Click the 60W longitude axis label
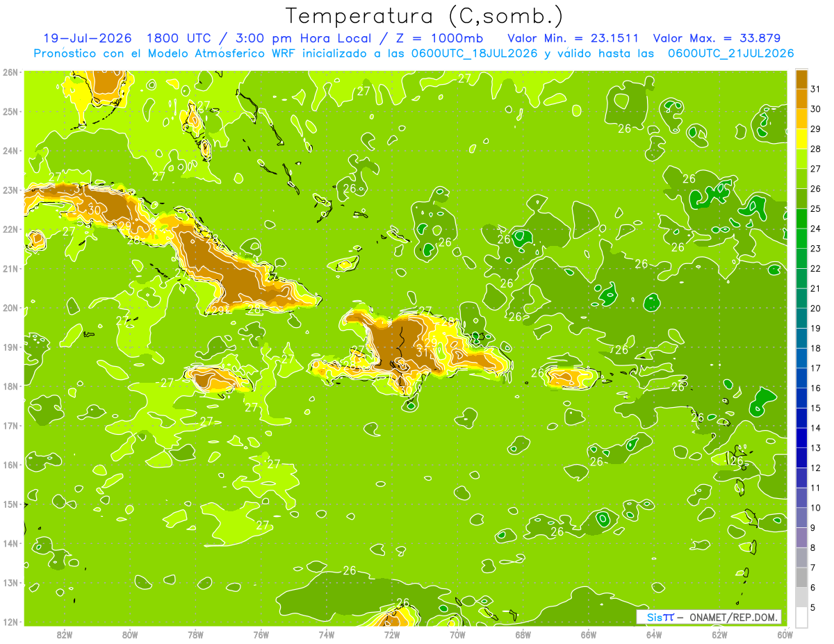Screen dimensions: 834x644 (x=785, y=634)
